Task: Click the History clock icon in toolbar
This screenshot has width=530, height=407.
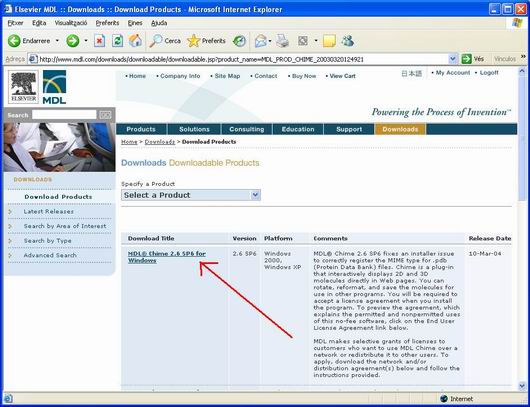Action: (x=239, y=41)
